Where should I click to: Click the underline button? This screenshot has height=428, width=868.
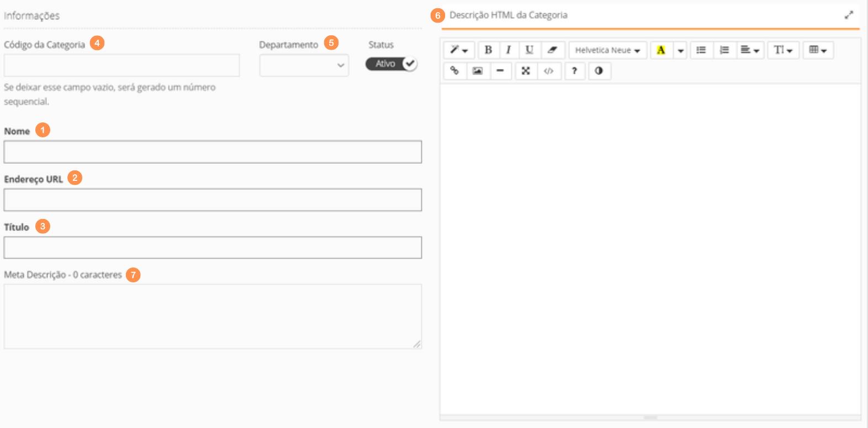529,50
